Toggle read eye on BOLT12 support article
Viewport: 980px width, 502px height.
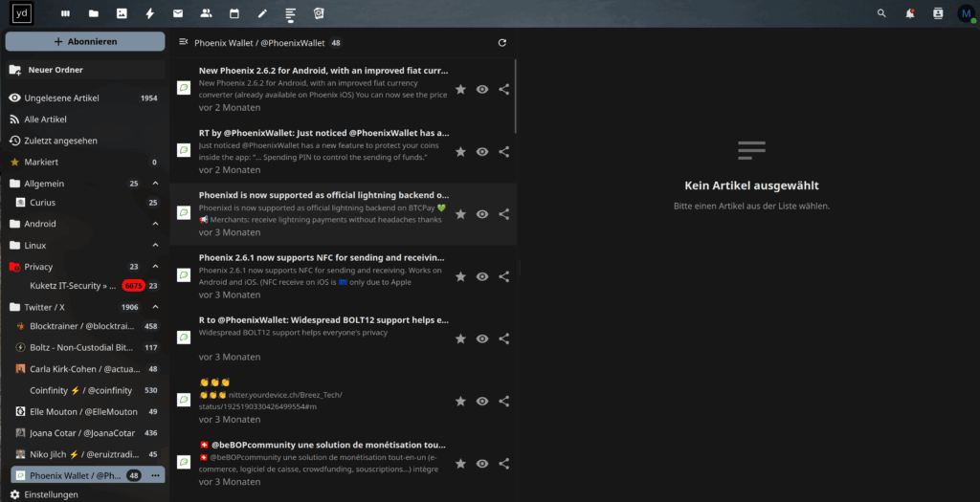click(x=482, y=339)
